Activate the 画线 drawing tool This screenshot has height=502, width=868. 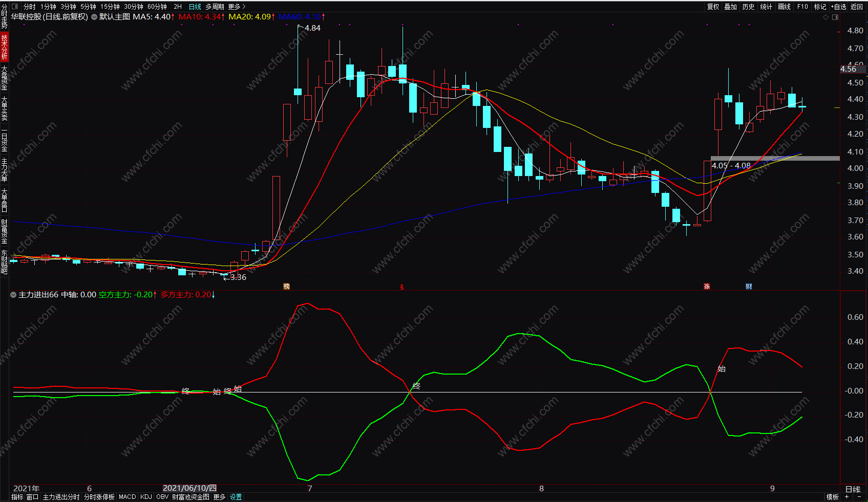785,7
